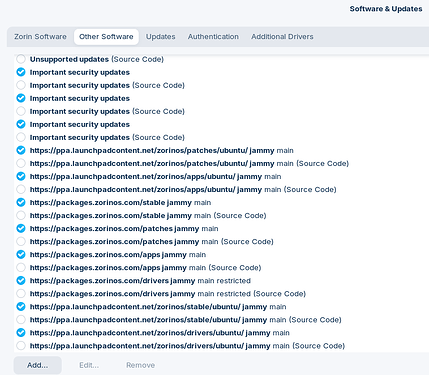Select the zorinos/drivers/ubuntu jammy main row

point(221,333)
